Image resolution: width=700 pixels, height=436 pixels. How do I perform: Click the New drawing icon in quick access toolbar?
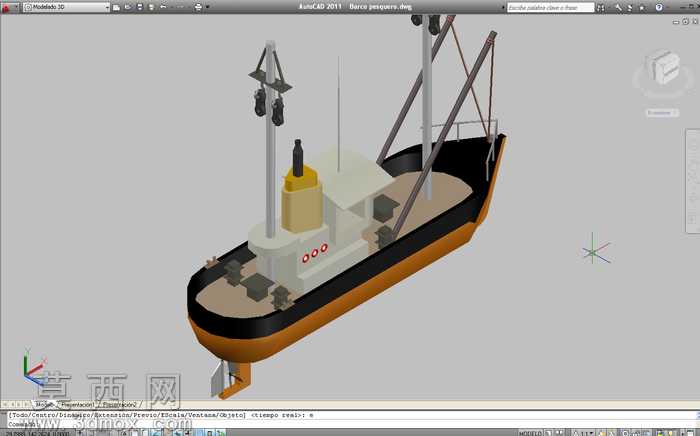click(116, 7)
